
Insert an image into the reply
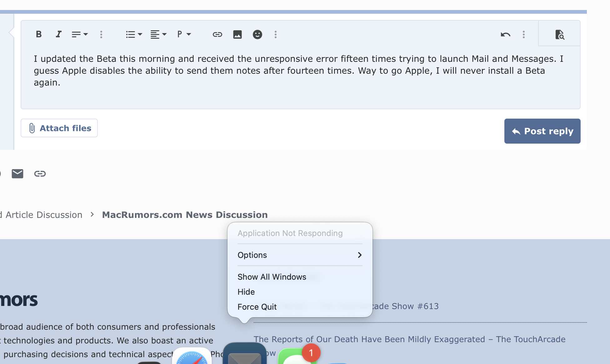[237, 34]
